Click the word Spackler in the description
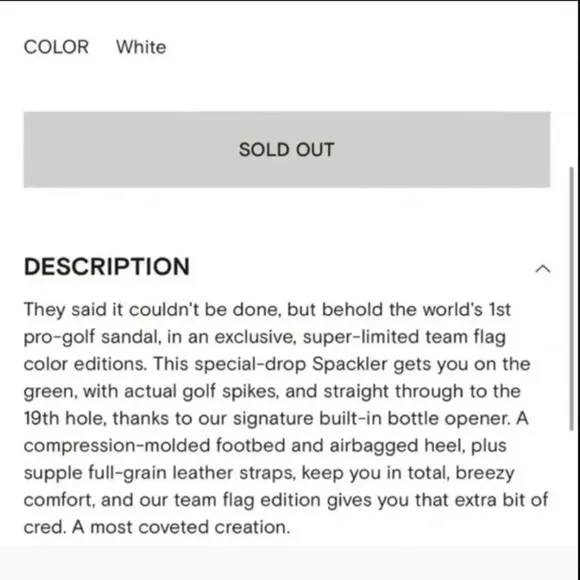Screen dimensions: 580x580 pyautogui.click(x=350, y=364)
